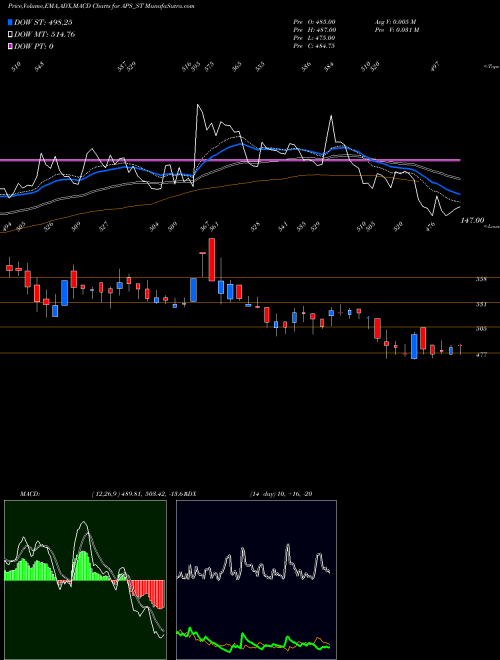Screen dimensions: 500x660
Task: Select the 'DOW MT: 514.76' legend text
Action: coord(44,34)
